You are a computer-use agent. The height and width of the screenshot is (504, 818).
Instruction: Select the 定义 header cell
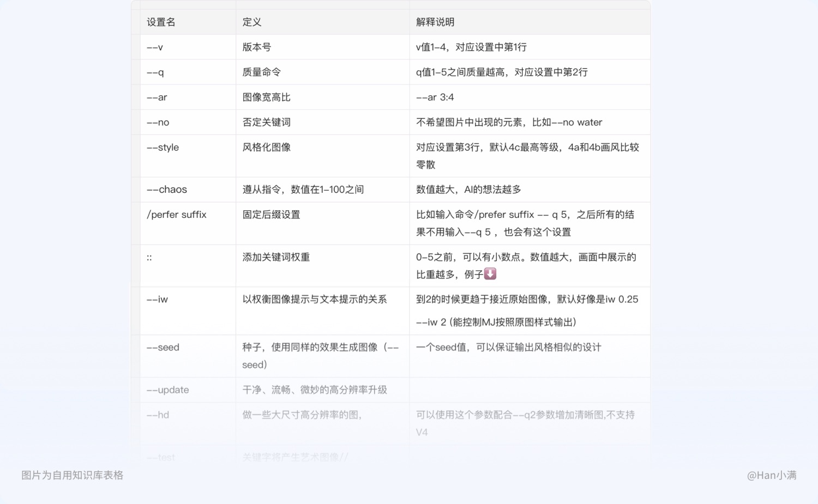click(x=323, y=22)
